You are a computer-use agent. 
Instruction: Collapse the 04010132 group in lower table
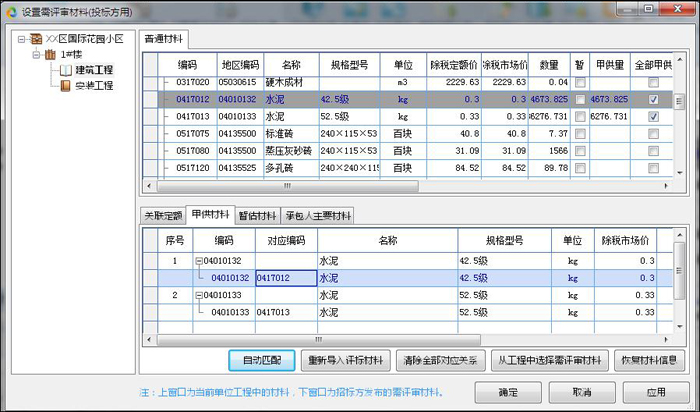click(x=199, y=261)
